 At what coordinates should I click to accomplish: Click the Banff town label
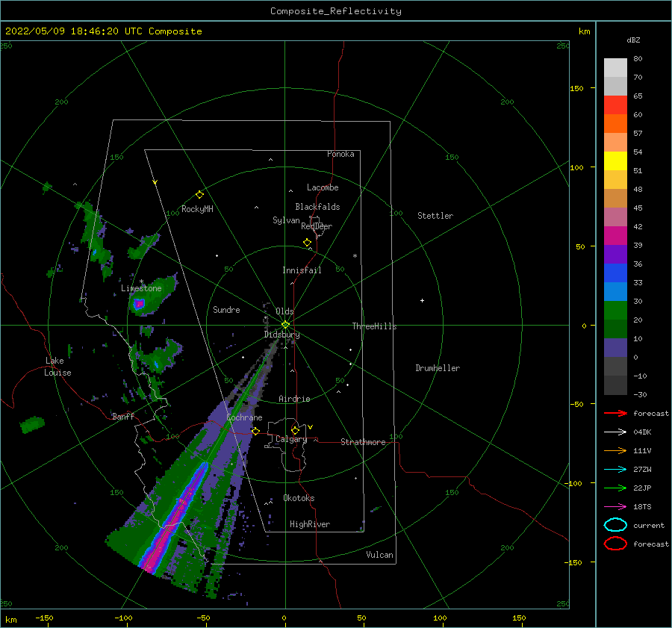123,416
